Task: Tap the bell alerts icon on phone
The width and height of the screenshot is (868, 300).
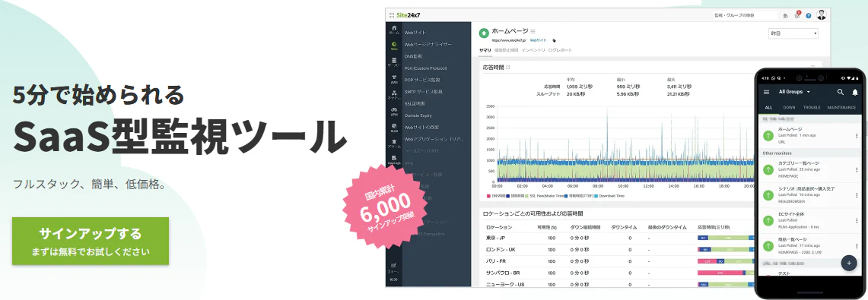Action: [x=855, y=92]
